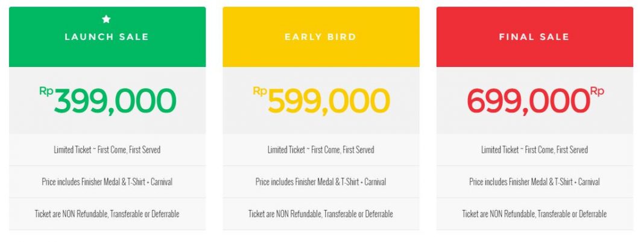
Task: Click the Final Sale title text
Action: 534,37
